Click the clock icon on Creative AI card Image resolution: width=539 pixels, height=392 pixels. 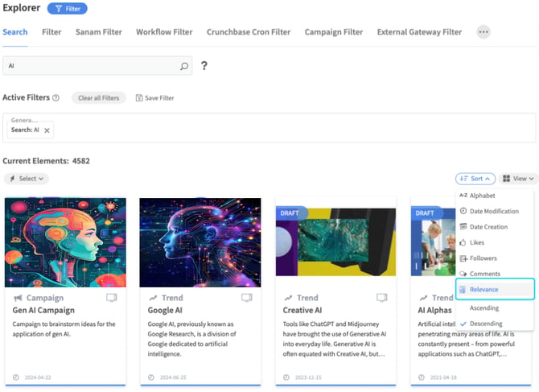(286, 378)
